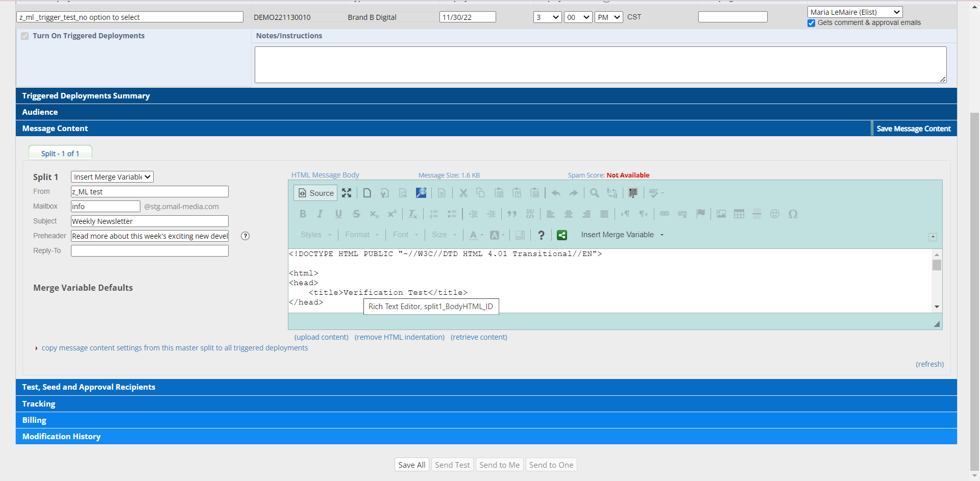Expand the Audience section
Viewport: 980px width, 481px height.
click(x=40, y=112)
